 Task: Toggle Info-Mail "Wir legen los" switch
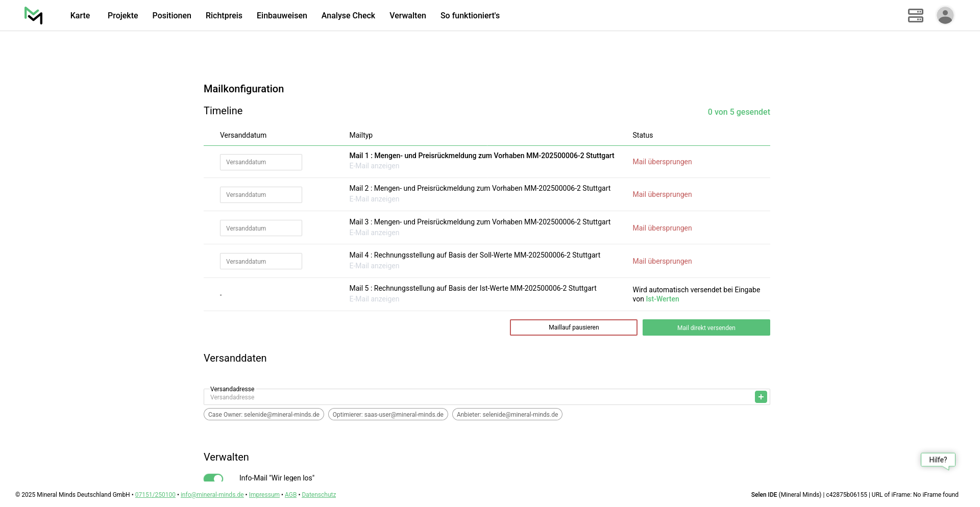click(213, 478)
